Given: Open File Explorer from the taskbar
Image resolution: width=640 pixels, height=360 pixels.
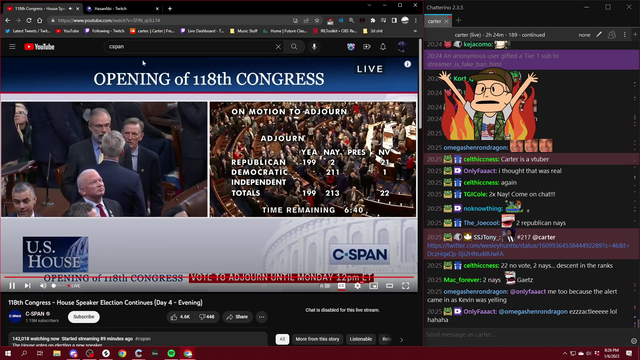Looking at the screenshot, I should coord(57,353).
